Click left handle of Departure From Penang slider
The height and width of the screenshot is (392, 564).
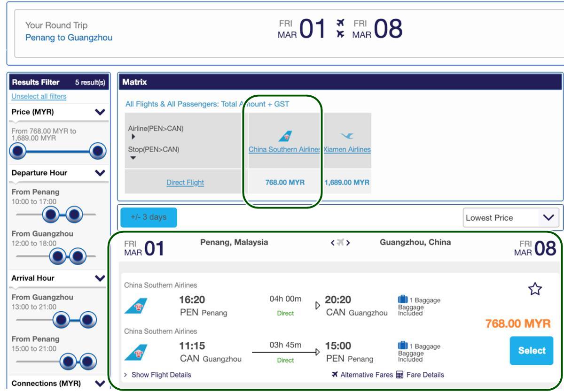(x=51, y=215)
